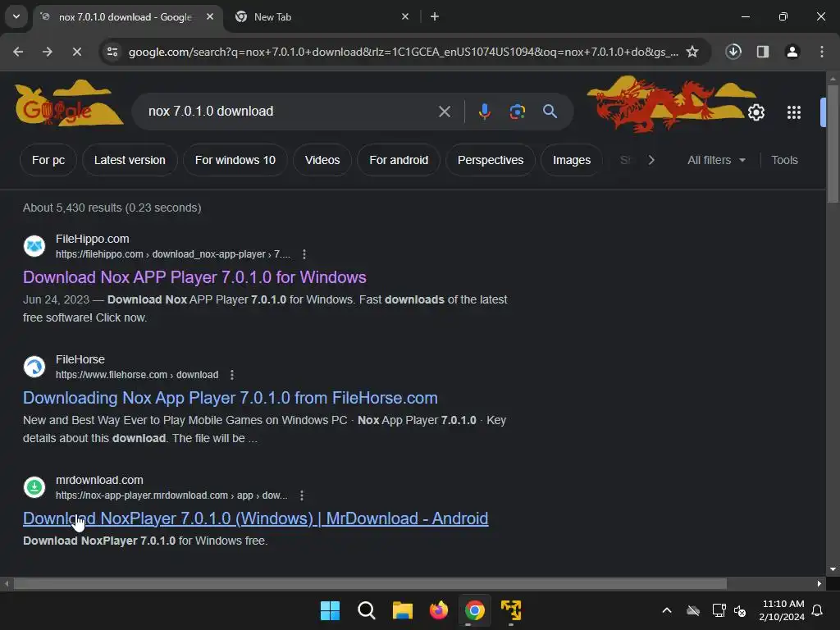This screenshot has height=630, width=840.
Task: Open Google quick settings gear
Action: [x=756, y=112]
